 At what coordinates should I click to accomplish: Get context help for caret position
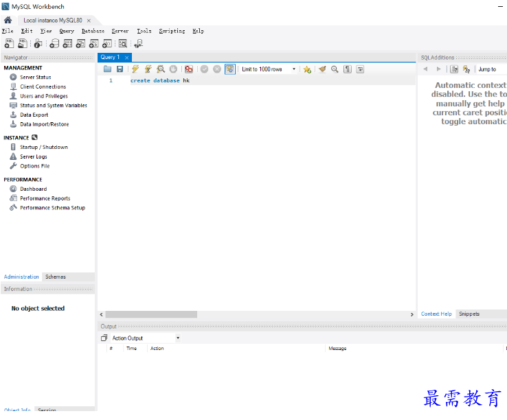tap(454, 69)
